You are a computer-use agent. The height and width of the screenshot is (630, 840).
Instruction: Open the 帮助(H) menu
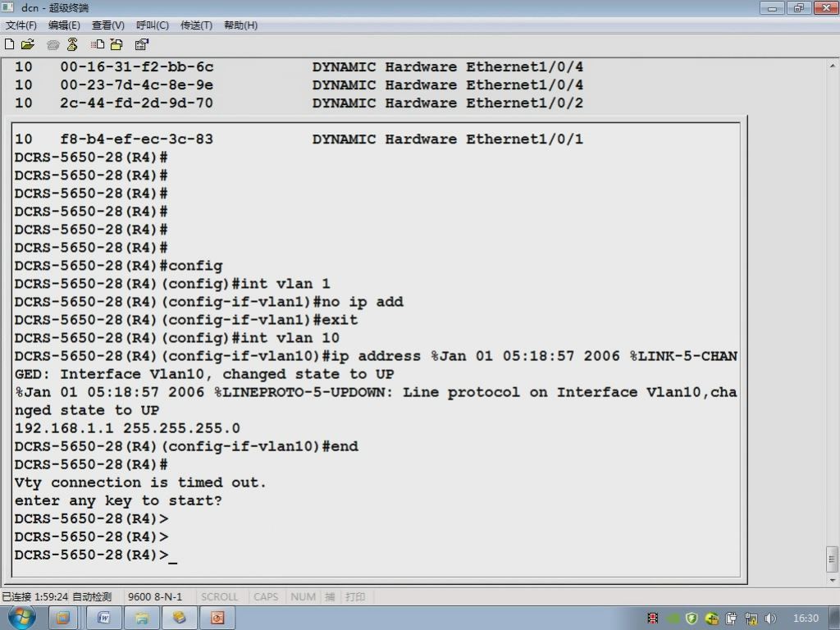point(240,25)
